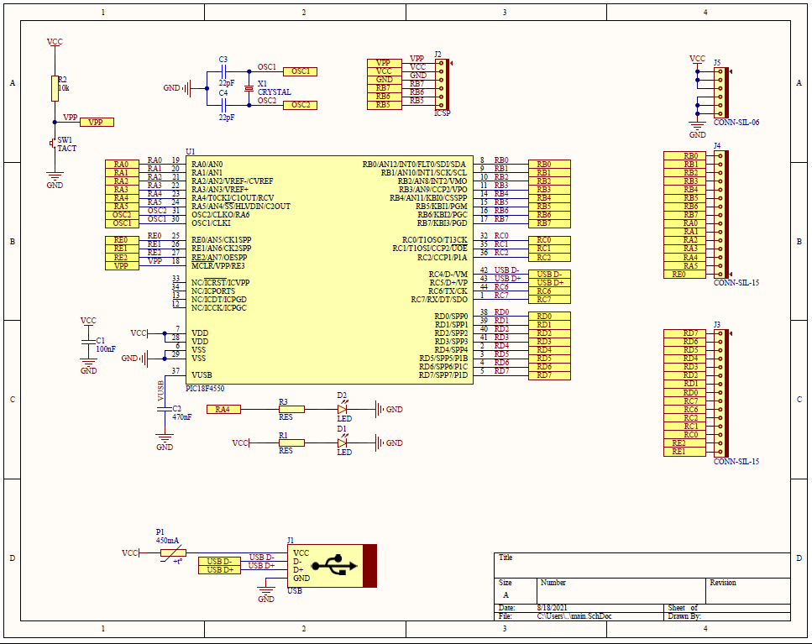Click the U1 designator text
This screenshot has height=644, width=812.
point(190,151)
